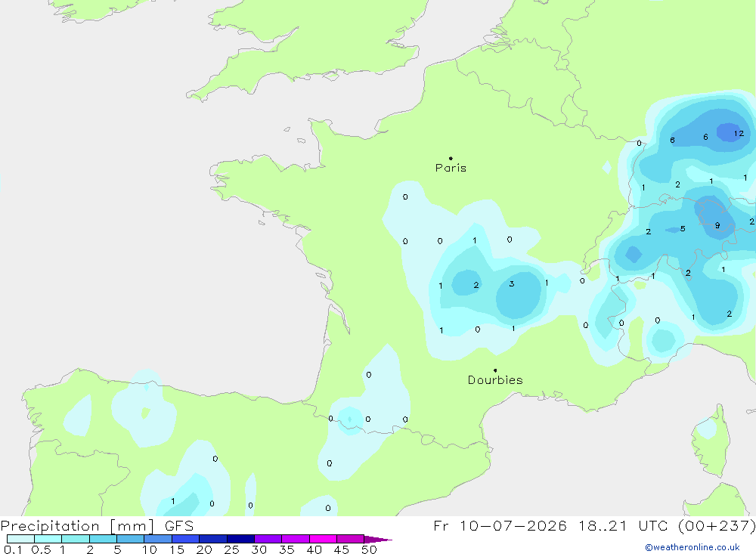Select the black dot marker above Dourbies
This screenshot has height=554, width=756.
[x=495, y=370]
